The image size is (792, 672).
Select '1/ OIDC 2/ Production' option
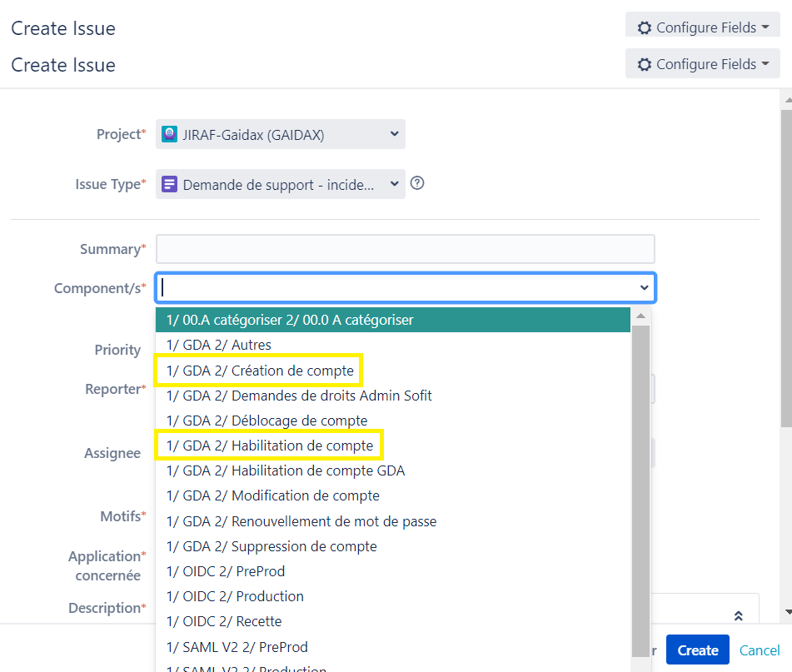coord(393,596)
